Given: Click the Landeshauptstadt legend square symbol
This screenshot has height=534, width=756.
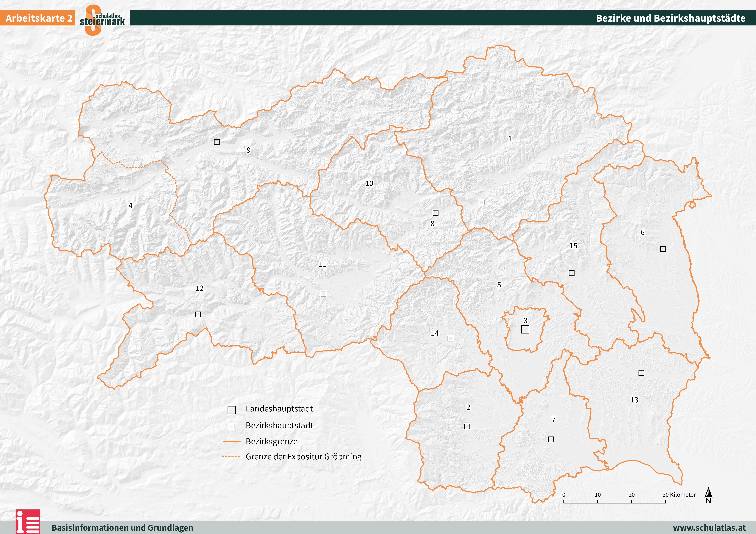Looking at the screenshot, I should [231, 410].
